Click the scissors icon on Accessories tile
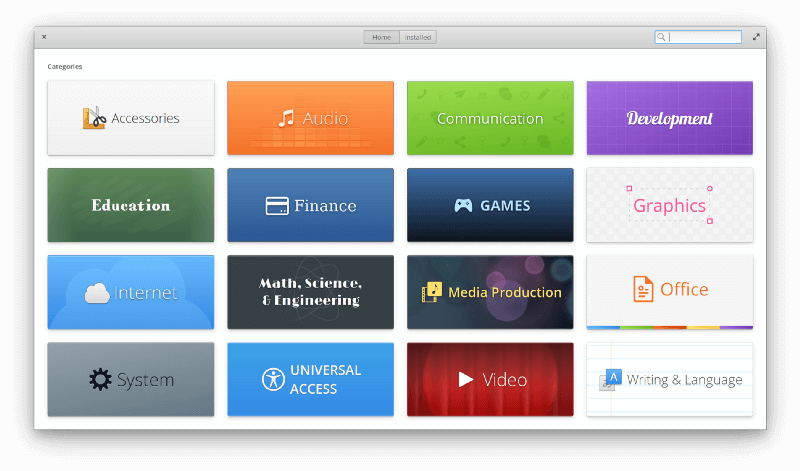 coord(94,118)
